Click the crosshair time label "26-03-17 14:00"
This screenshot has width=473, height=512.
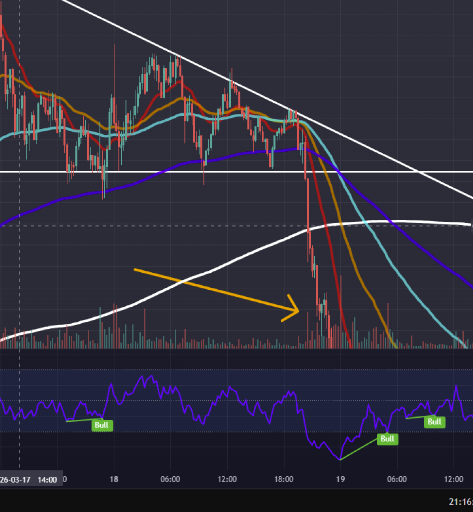29,480
